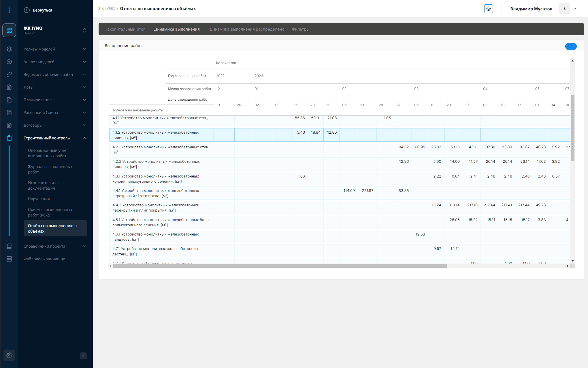Click the 3D cube model analysis icon
The width and height of the screenshot is (588, 368).
coord(9,62)
